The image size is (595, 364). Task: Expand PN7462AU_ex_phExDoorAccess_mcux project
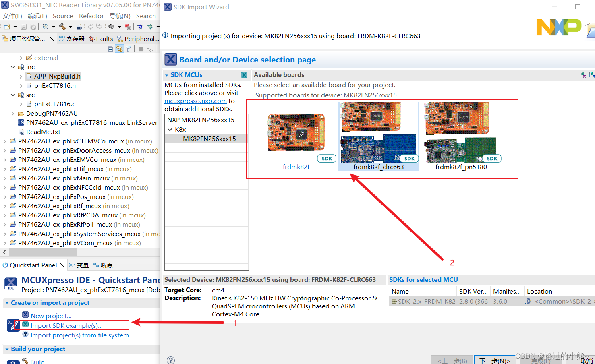[x=4, y=151]
